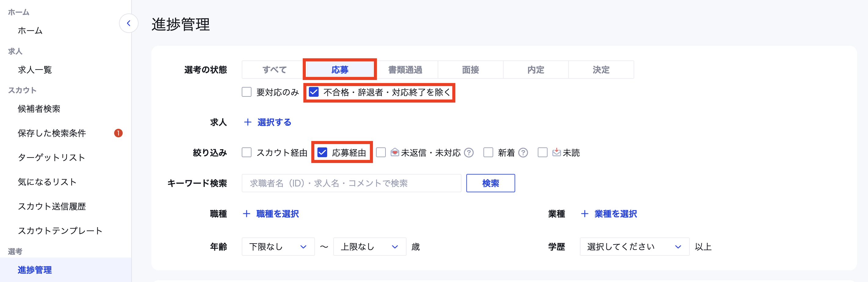Click the keyword search input field
The image size is (868, 282).
[352, 183]
